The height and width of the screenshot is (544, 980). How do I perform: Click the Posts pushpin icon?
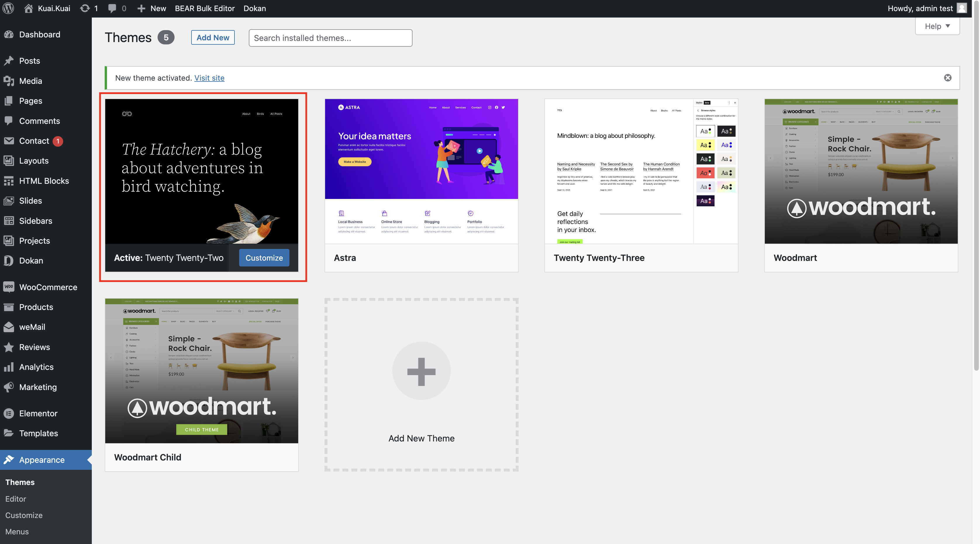(9, 61)
